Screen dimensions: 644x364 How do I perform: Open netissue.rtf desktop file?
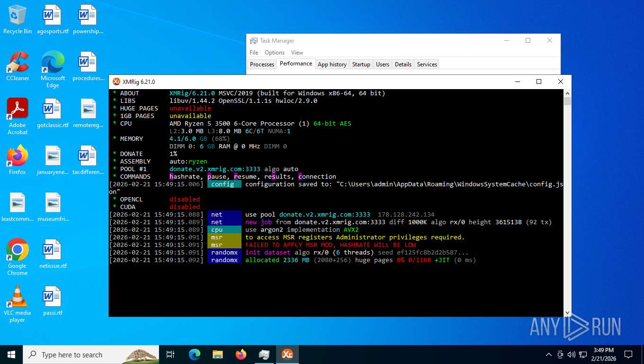click(x=53, y=254)
